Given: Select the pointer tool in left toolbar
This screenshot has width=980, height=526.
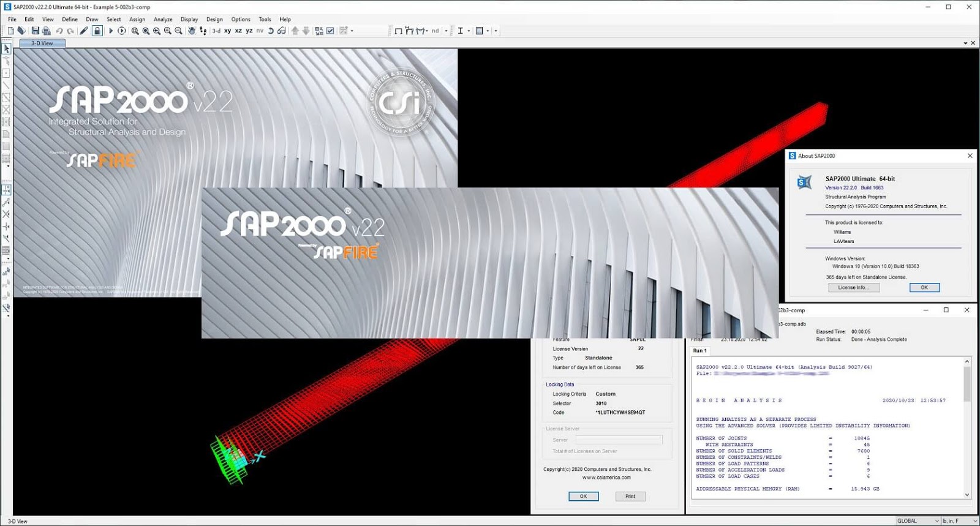Looking at the screenshot, I should pyautogui.click(x=6, y=49).
